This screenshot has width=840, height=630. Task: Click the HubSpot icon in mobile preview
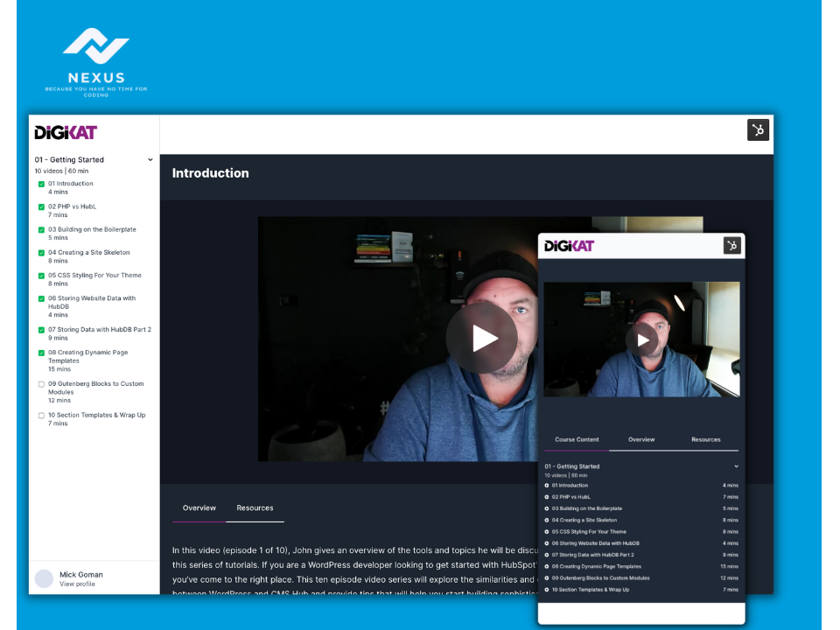pos(731,246)
